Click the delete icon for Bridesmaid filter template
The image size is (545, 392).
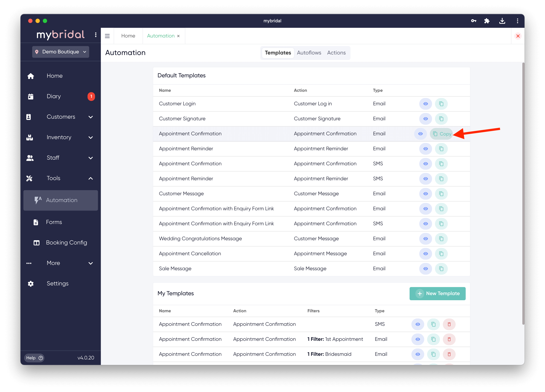click(x=449, y=354)
